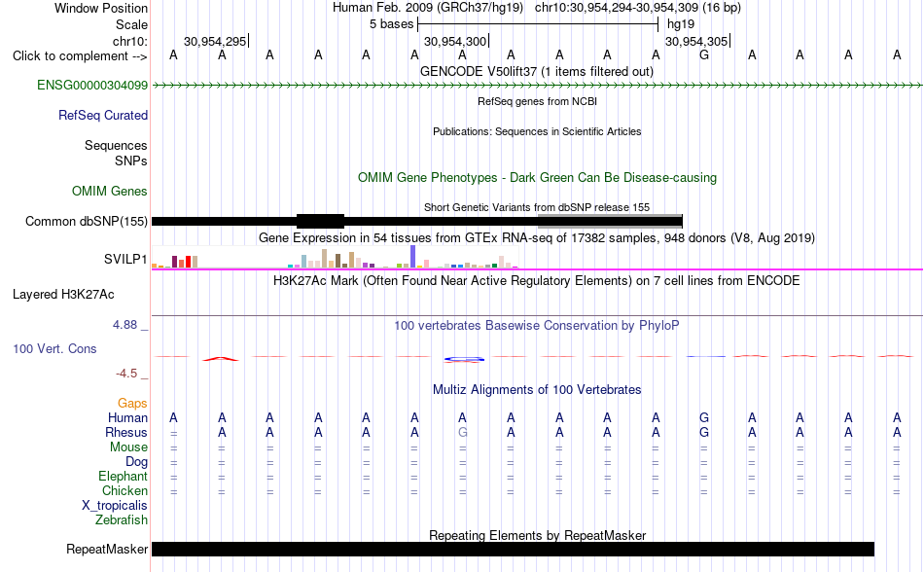Click 'Short Genetic Variants from dbSNP release 155' title

tap(537, 207)
